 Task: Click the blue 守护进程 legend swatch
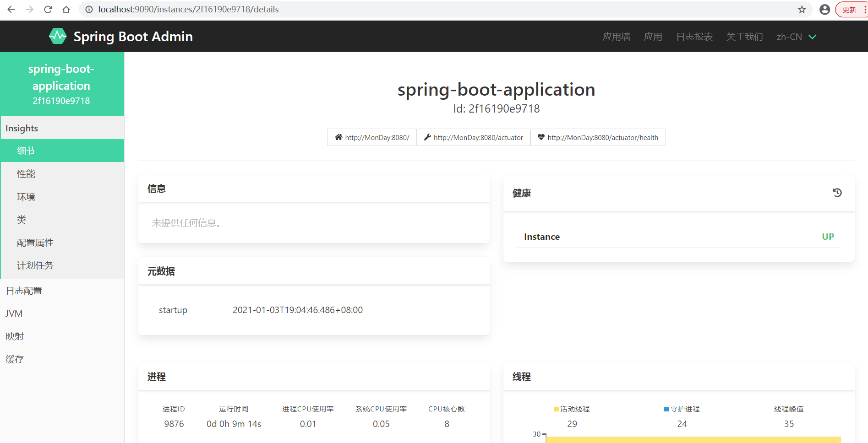pyautogui.click(x=666, y=409)
